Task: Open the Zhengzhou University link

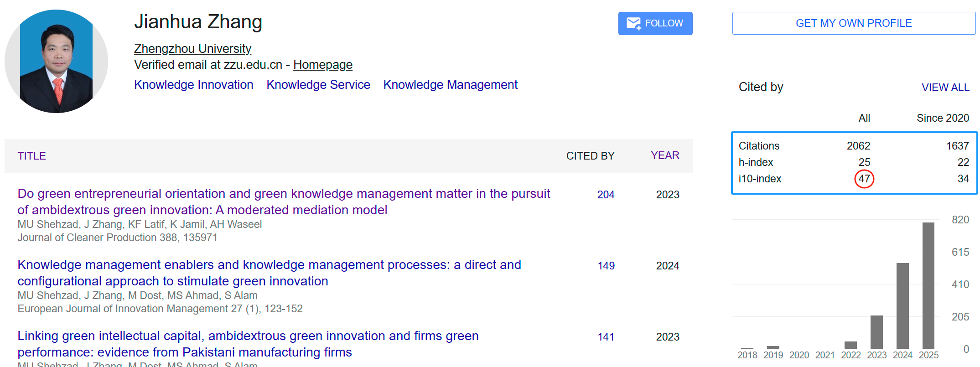Action: coord(192,49)
